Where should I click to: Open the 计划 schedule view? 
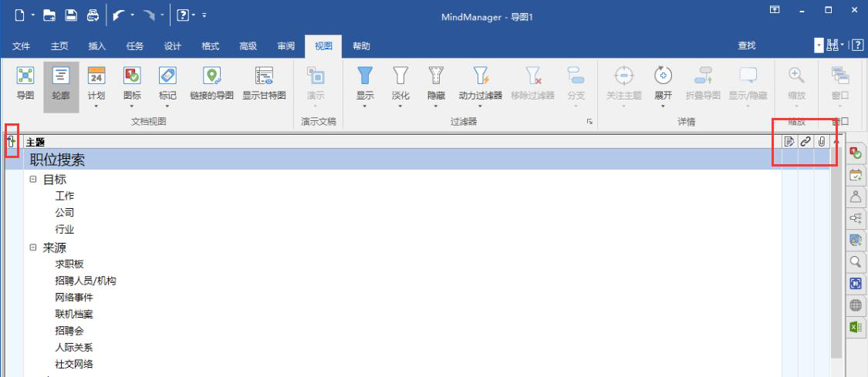point(96,83)
